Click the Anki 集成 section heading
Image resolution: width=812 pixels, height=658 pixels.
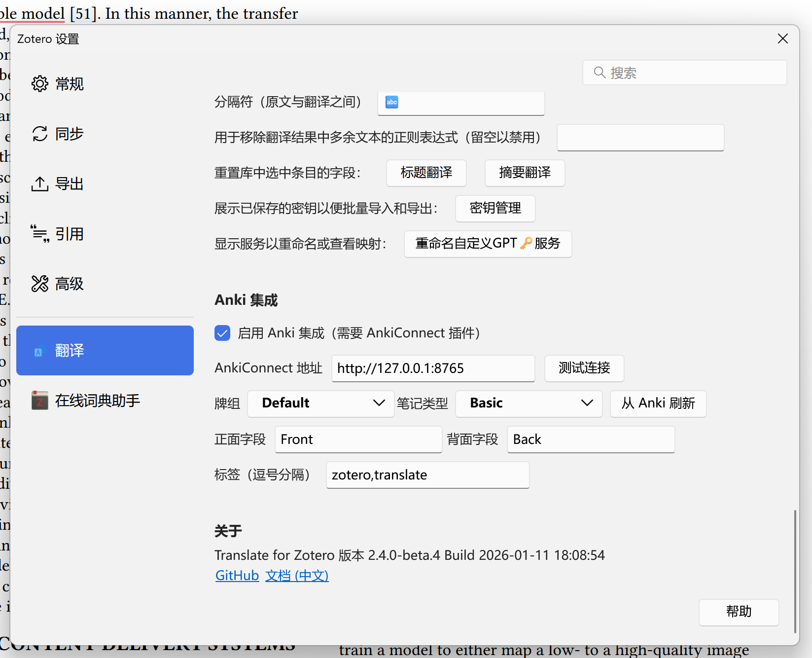pos(246,300)
